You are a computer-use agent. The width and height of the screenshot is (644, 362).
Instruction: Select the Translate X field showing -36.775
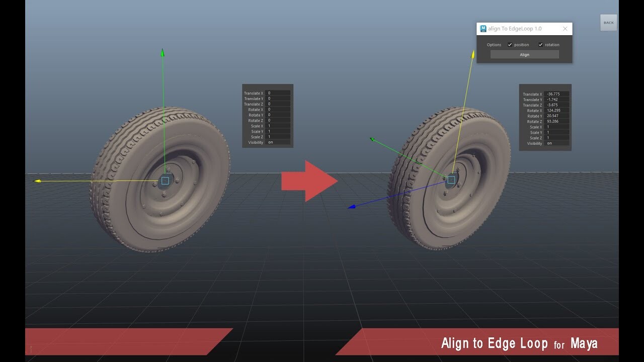(x=556, y=94)
